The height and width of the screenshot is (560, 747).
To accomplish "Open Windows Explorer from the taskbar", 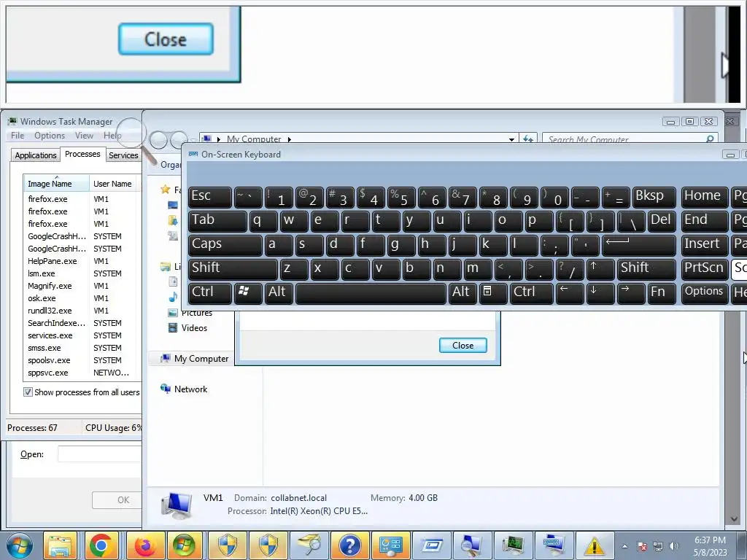I will point(60,545).
